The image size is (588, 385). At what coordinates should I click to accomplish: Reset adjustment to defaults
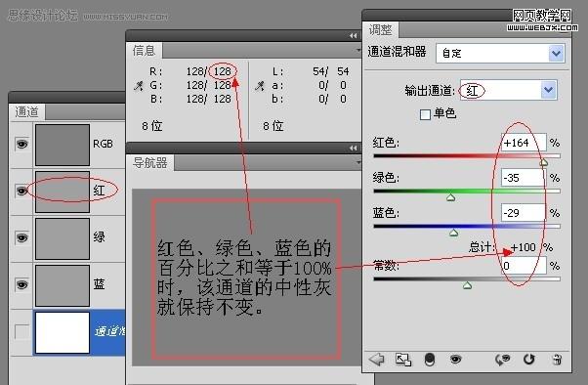[x=529, y=360]
